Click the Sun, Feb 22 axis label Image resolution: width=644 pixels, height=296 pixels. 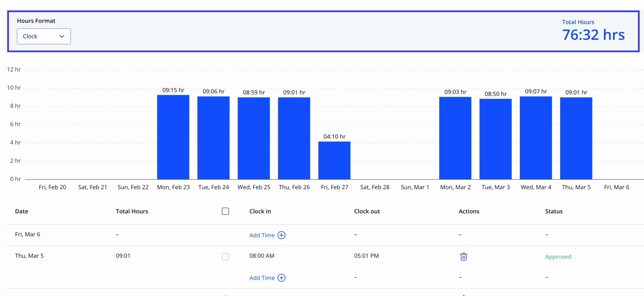tap(133, 187)
